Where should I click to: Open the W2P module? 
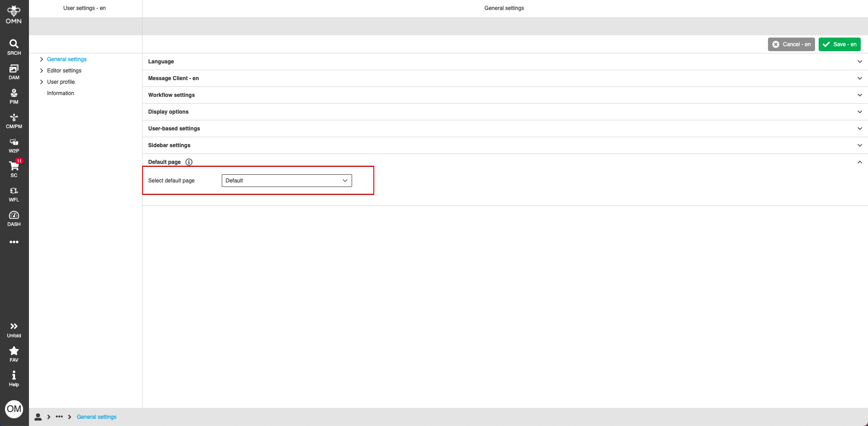point(14,145)
